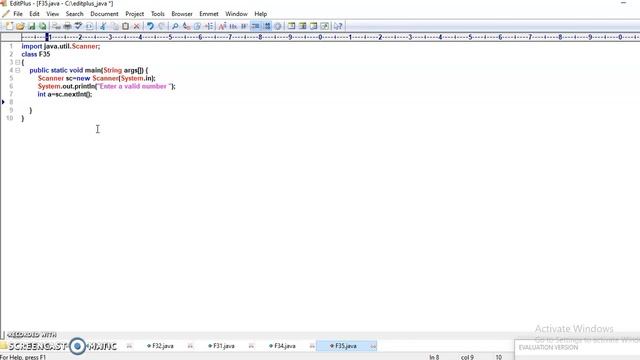Image resolution: width=640 pixels, height=360 pixels.
Task: Click the context Help arrow icon
Action: pos(338,26)
